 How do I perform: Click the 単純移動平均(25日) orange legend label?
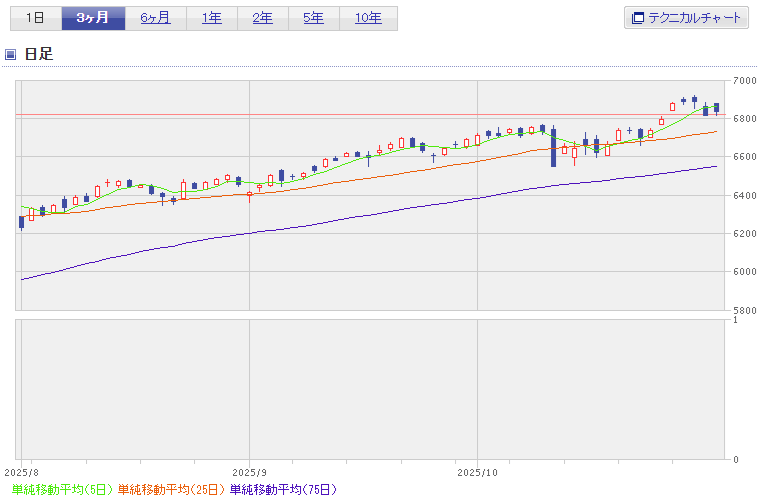[x=172, y=490]
